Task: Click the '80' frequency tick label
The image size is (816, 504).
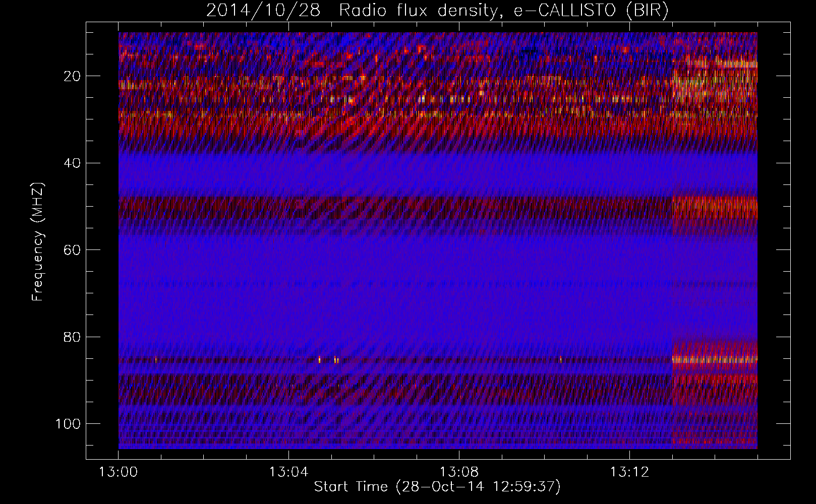Action: pos(73,337)
